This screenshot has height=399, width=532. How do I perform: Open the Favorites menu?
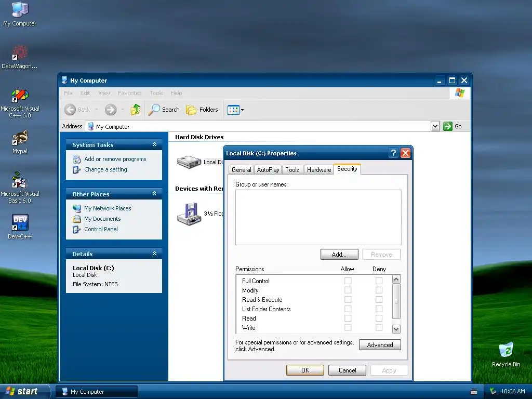click(x=129, y=93)
